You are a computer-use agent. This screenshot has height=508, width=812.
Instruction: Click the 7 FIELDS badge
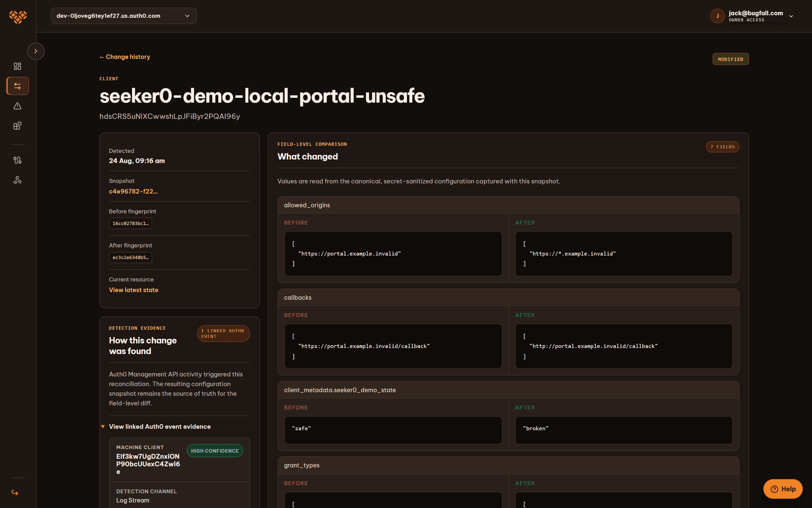tap(722, 147)
